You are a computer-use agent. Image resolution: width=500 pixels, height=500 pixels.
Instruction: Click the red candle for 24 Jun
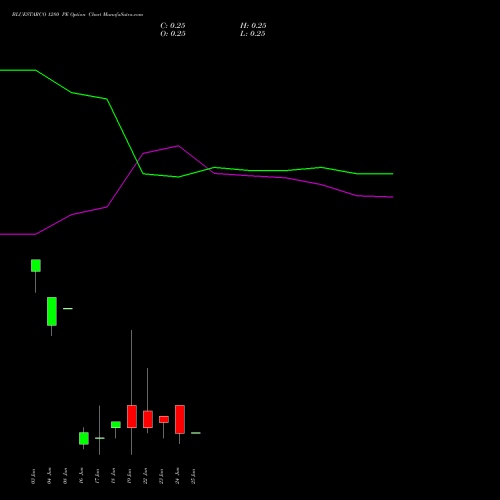click(x=180, y=419)
